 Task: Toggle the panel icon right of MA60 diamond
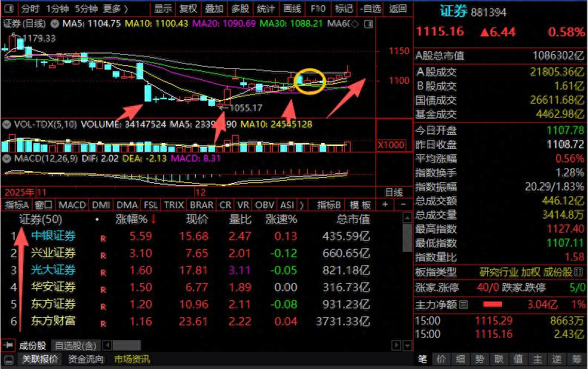369,24
